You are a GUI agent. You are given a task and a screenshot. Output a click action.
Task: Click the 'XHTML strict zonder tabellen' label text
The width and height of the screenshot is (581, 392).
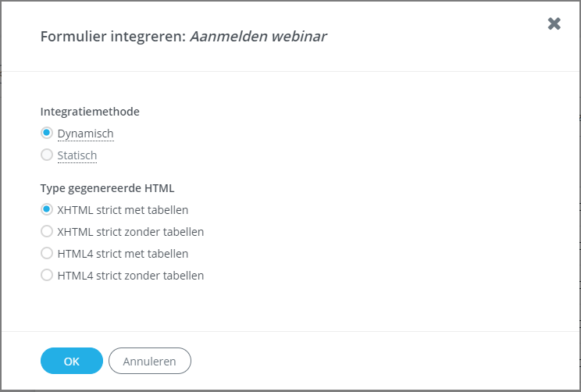pos(130,232)
